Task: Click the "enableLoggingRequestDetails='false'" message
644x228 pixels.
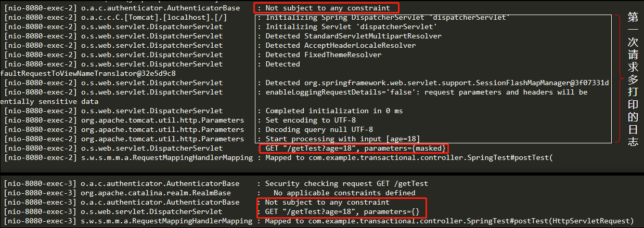Action: (426, 92)
